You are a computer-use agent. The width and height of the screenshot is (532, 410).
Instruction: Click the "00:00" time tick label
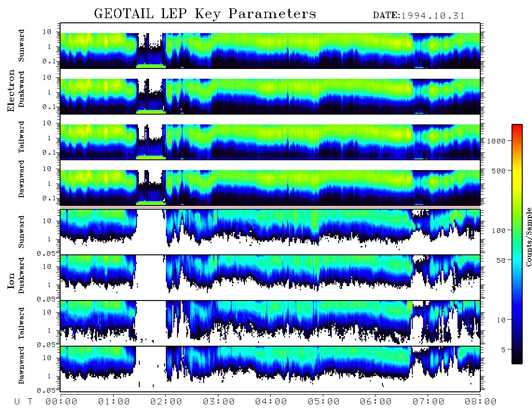pos(61,402)
